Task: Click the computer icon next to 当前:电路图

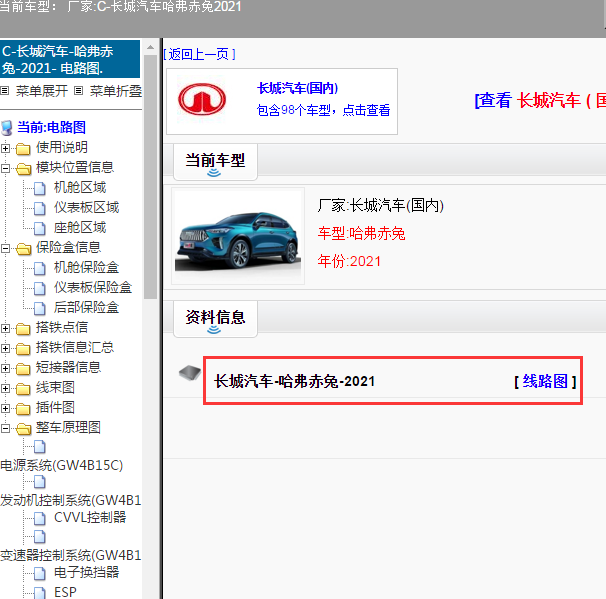Action: pyautogui.click(x=7, y=128)
